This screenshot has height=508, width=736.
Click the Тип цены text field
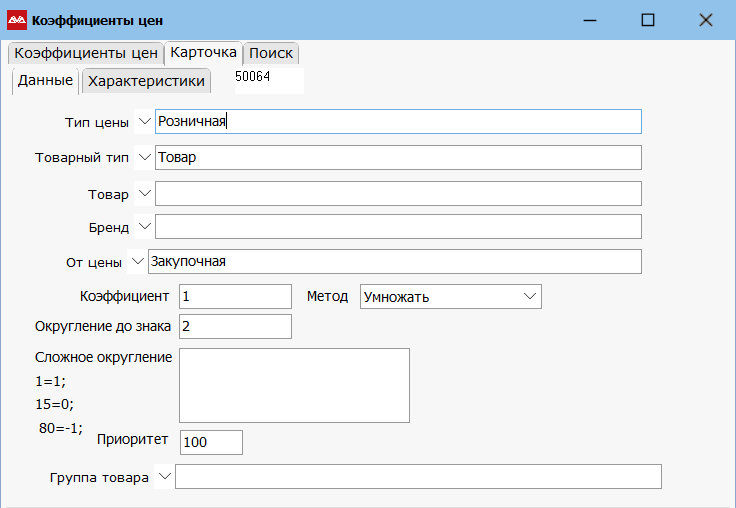pyautogui.click(x=398, y=121)
